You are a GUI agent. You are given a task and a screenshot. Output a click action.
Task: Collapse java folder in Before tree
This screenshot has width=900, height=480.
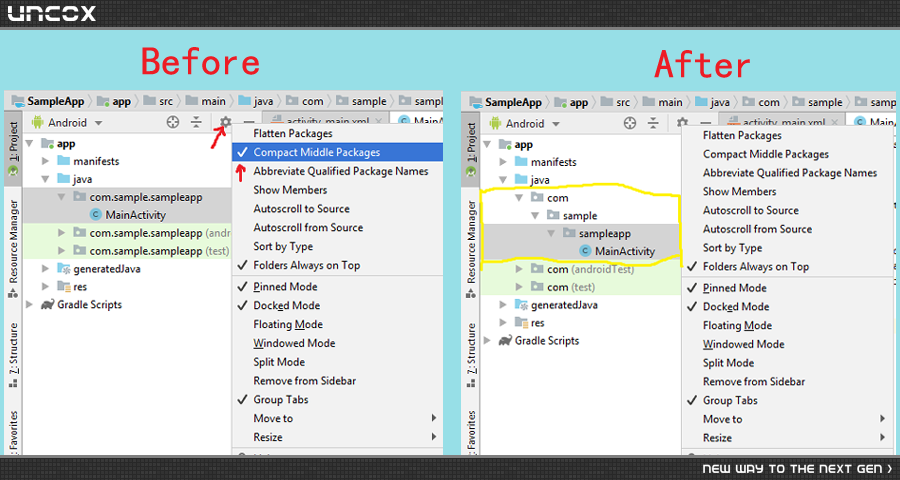45,179
